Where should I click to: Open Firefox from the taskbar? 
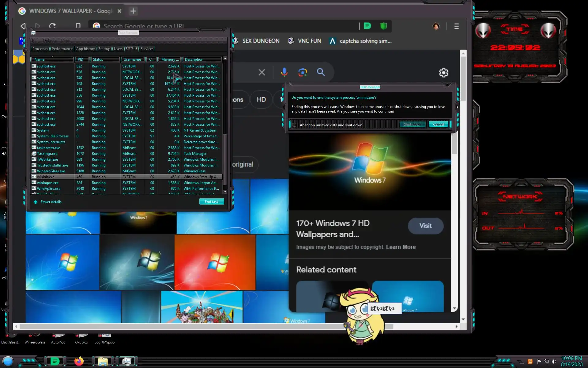pyautogui.click(x=79, y=361)
